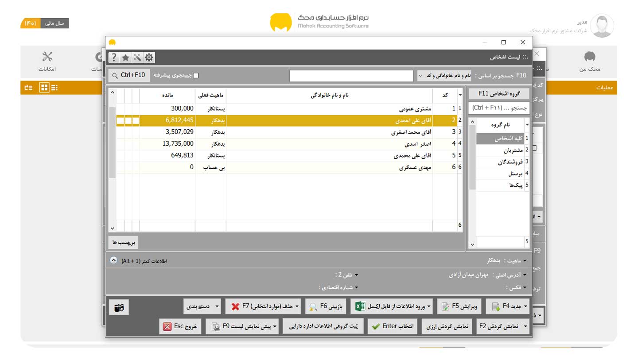Open the settings gear icon
The height and width of the screenshot is (364, 638).
pos(149,57)
